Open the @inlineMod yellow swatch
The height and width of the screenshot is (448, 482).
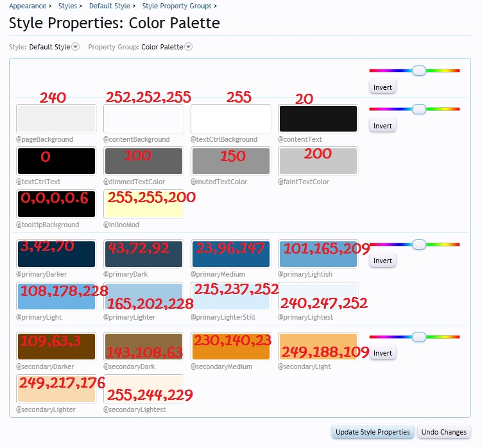click(144, 204)
